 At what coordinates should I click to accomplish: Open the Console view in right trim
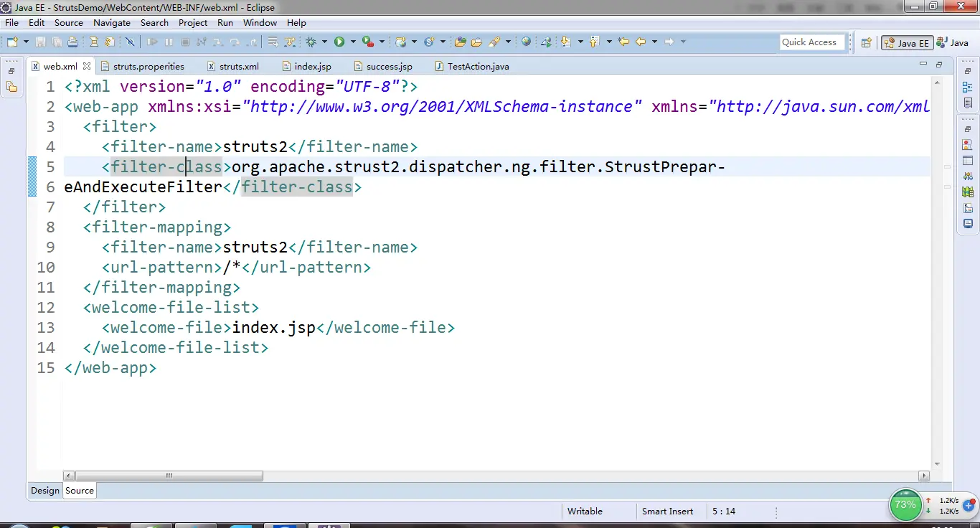[x=968, y=224]
